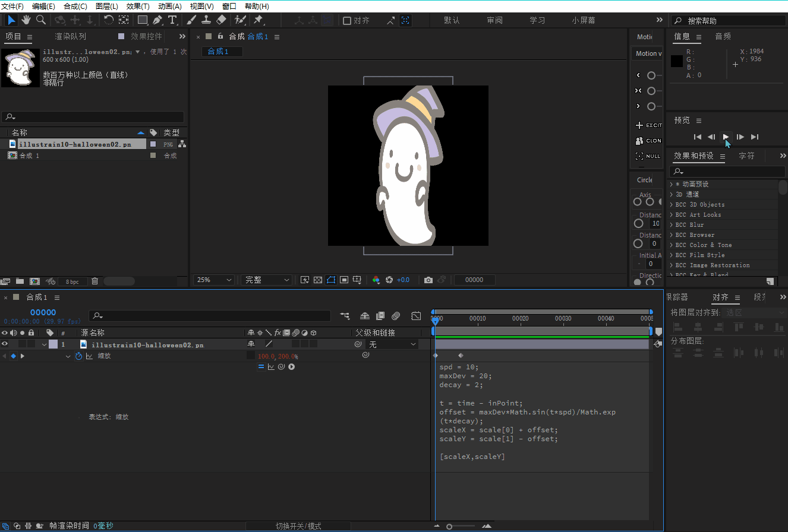
Task: Open the 完整 resolution dropdown
Action: click(267, 280)
